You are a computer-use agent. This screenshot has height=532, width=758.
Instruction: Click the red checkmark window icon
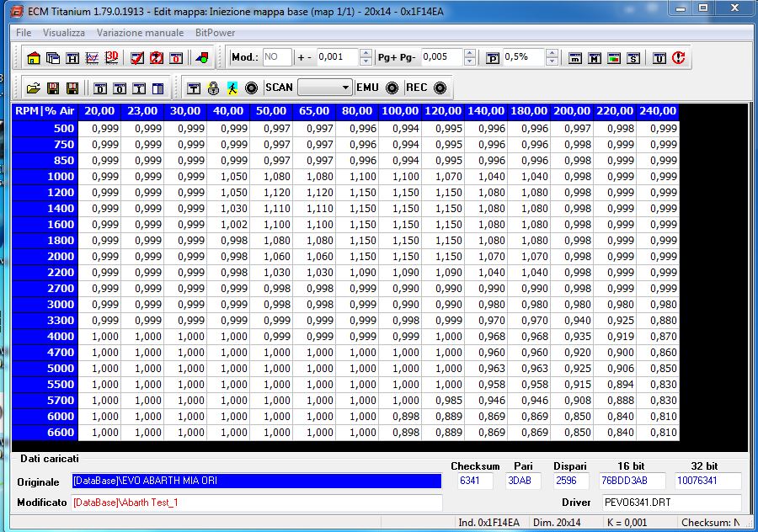tap(136, 58)
